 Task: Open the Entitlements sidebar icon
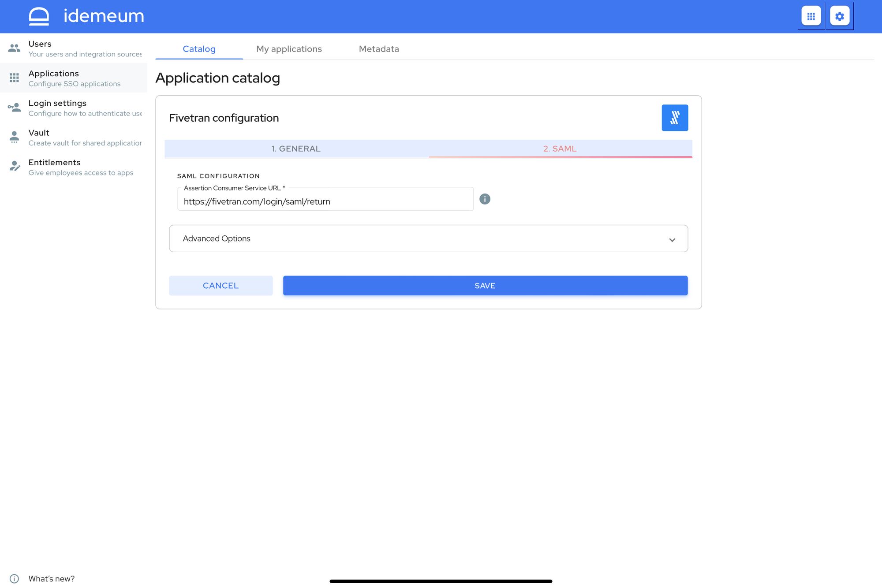(15, 167)
